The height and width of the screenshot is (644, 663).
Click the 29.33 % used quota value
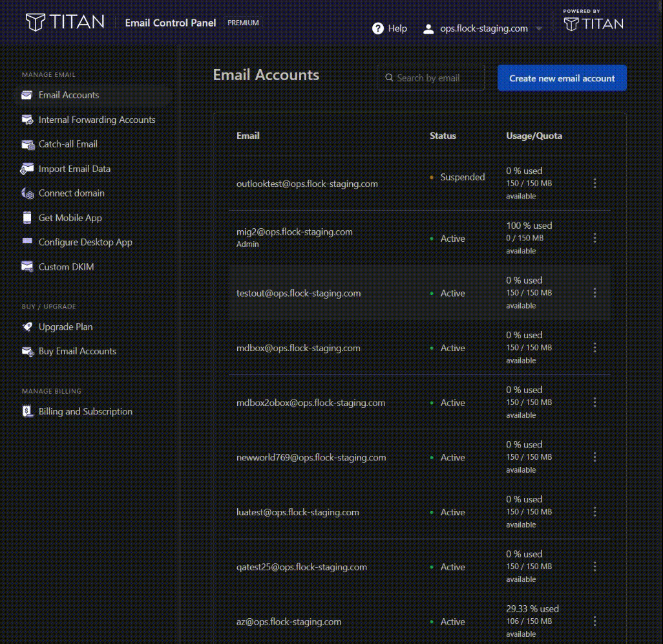(532, 609)
